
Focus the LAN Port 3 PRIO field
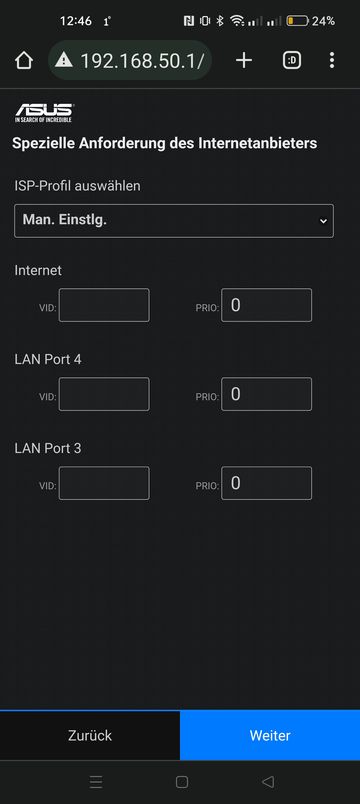pyautogui.click(x=266, y=483)
